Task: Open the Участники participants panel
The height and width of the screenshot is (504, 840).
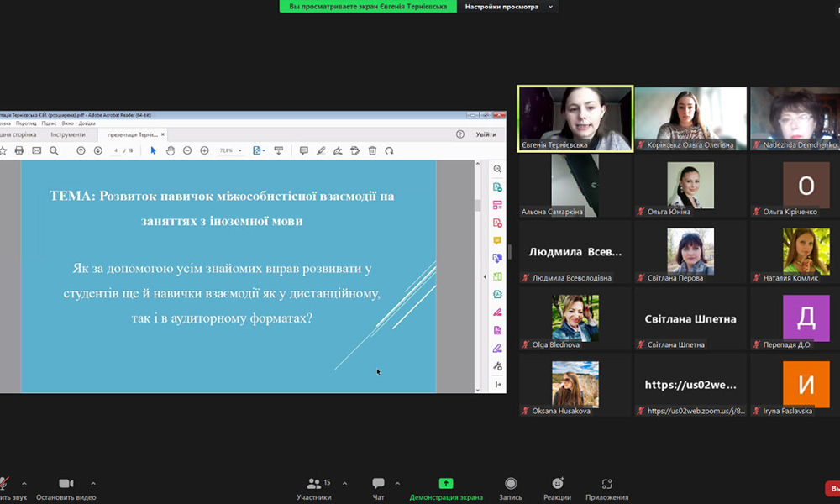Action: tap(314, 489)
